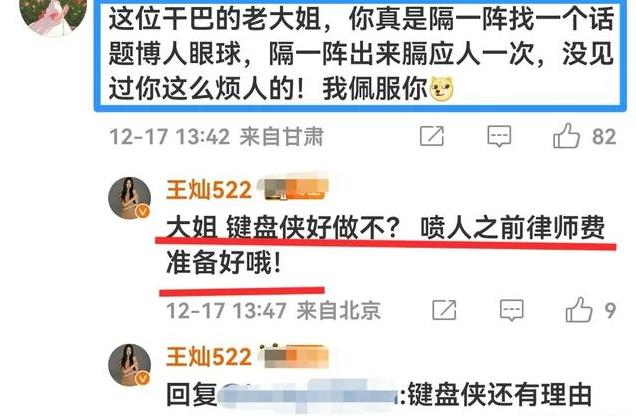Viewport: 636px width, 416px height.
Task: Open 王灿522 avatar beside the 律师费 reply
Action: (x=129, y=198)
